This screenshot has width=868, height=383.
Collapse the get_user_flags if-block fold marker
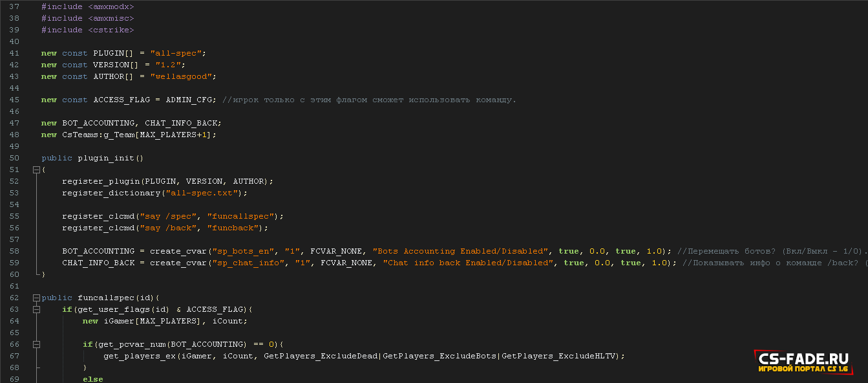coord(36,309)
